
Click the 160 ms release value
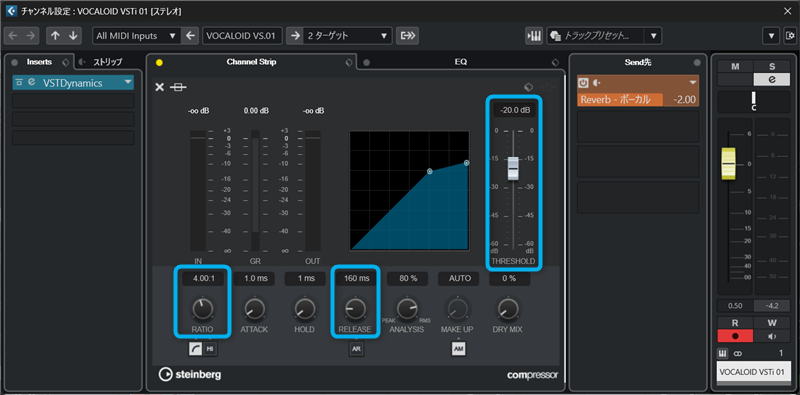pyautogui.click(x=357, y=279)
